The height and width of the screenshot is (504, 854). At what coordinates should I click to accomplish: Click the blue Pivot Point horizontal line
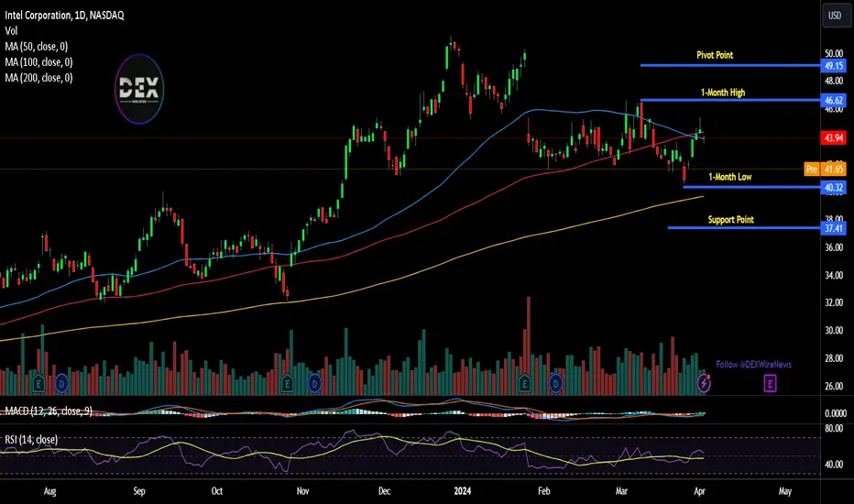tap(729, 65)
